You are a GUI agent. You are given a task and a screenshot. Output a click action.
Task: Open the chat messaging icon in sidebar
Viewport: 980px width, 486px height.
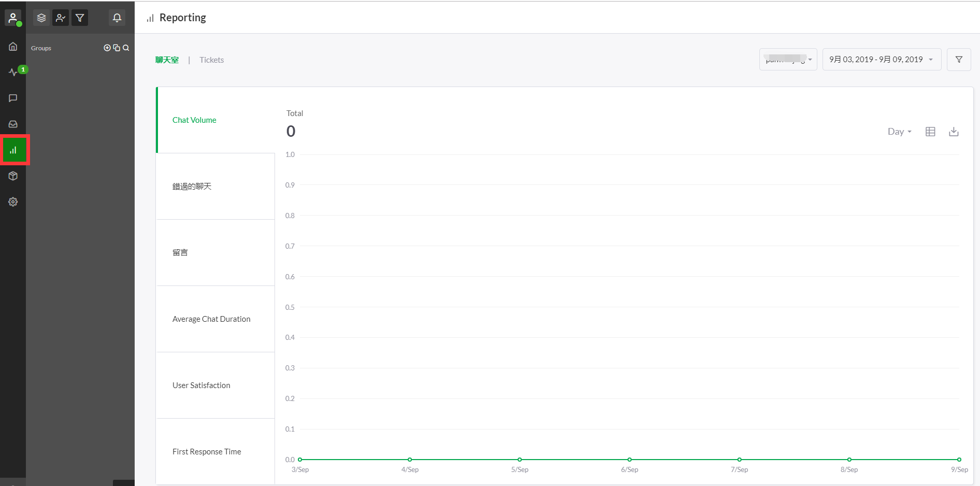coord(13,98)
